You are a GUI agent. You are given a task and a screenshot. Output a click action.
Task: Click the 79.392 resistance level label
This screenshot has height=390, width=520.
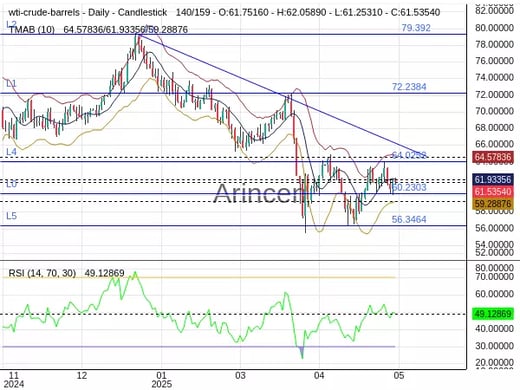point(416,28)
